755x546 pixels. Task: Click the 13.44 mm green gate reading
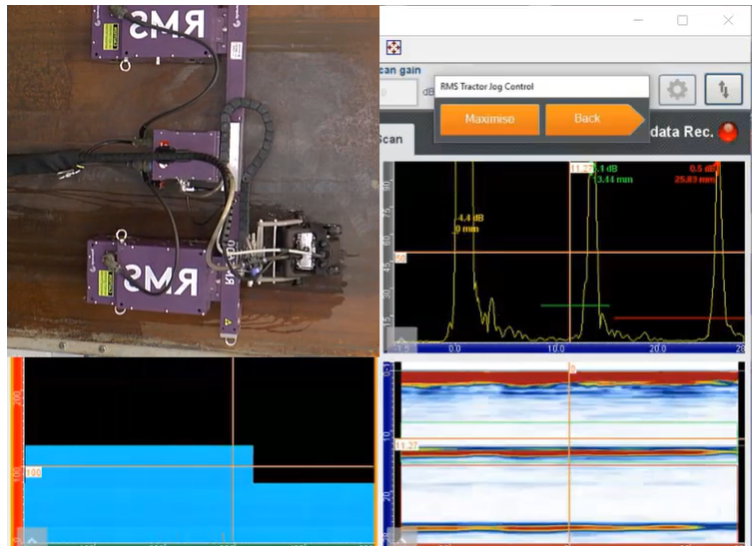(x=613, y=180)
